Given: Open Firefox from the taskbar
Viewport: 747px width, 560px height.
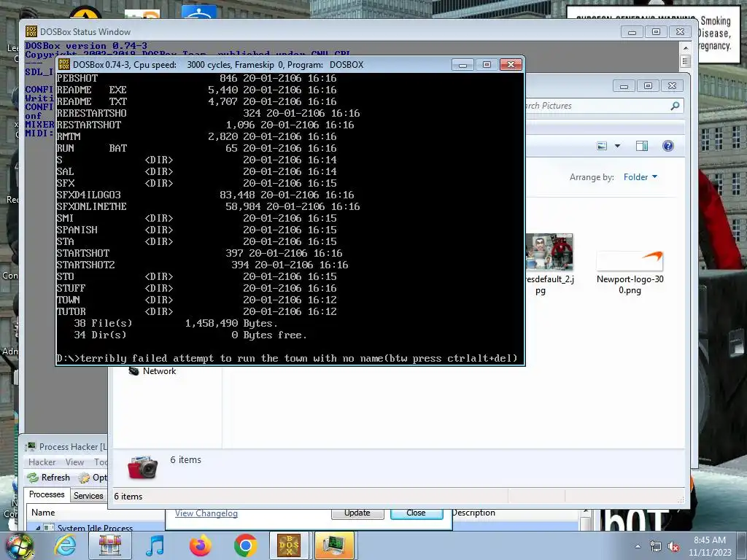Looking at the screenshot, I should 200,545.
